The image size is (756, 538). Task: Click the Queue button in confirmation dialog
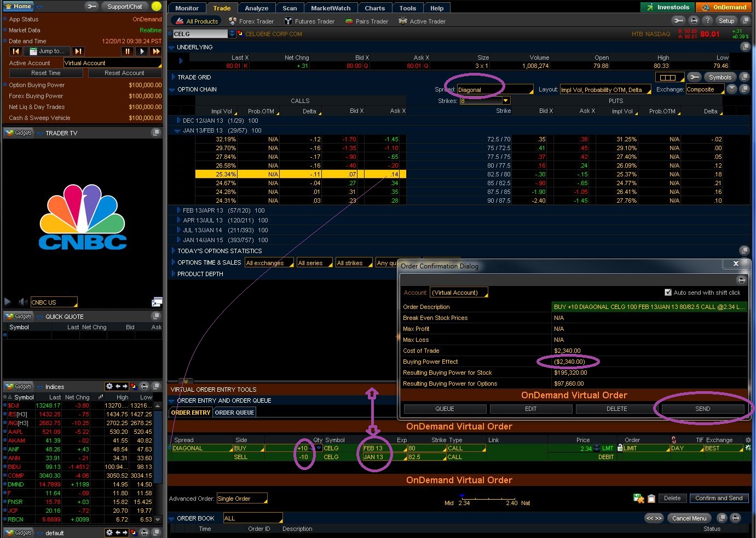pyautogui.click(x=445, y=409)
